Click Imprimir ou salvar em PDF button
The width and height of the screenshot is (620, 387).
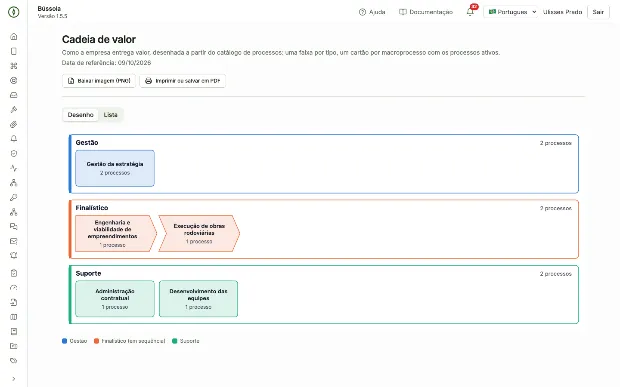tap(183, 81)
